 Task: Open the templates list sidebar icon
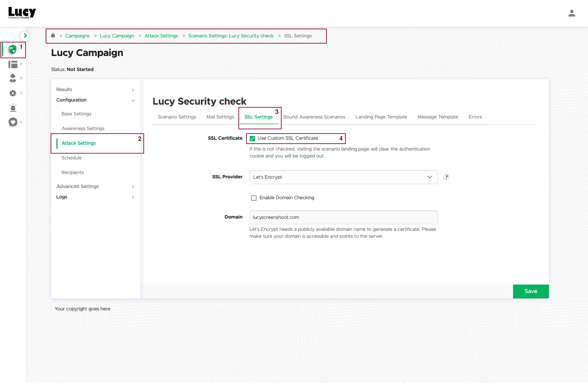[13, 64]
